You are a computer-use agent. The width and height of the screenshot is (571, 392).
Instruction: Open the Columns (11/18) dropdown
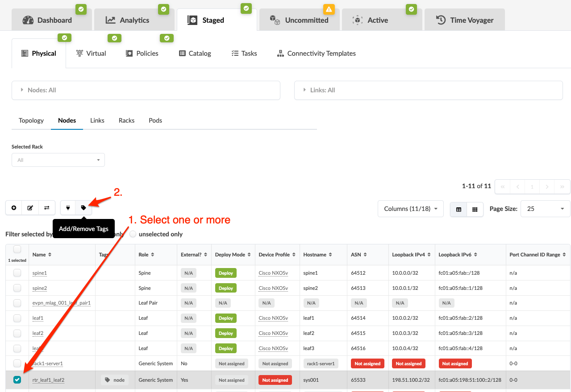(x=411, y=209)
